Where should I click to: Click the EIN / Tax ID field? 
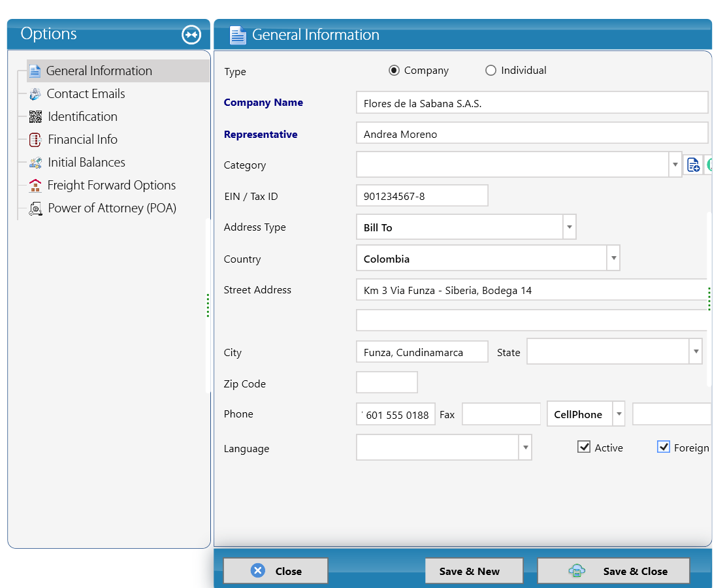pos(422,196)
